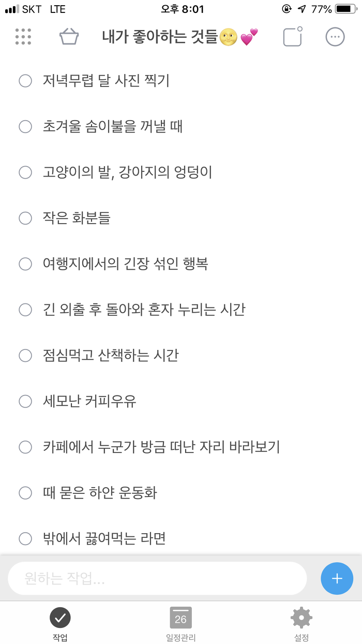The height and width of the screenshot is (644, 362).
Task: Open '여행지에서의 긴장 섞인 행복' entry
Action: click(125, 264)
